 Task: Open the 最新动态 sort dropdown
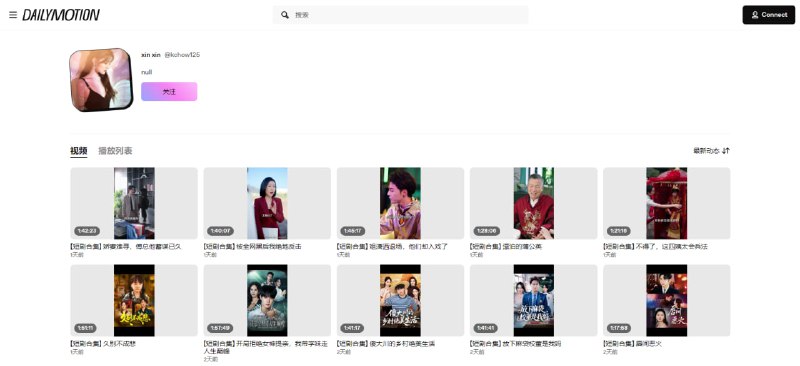[x=711, y=151]
